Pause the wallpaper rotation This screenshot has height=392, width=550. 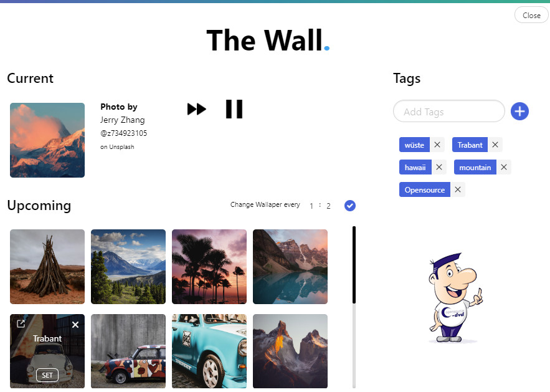[x=234, y=109]
